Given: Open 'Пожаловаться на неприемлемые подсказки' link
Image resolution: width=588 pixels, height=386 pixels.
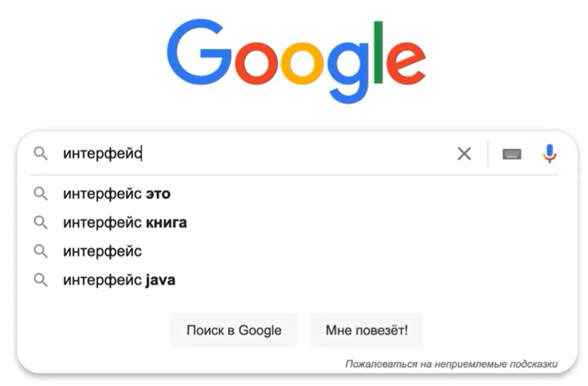Looking at the screenshot, I should pyautogui.click(x=452, y=362).
